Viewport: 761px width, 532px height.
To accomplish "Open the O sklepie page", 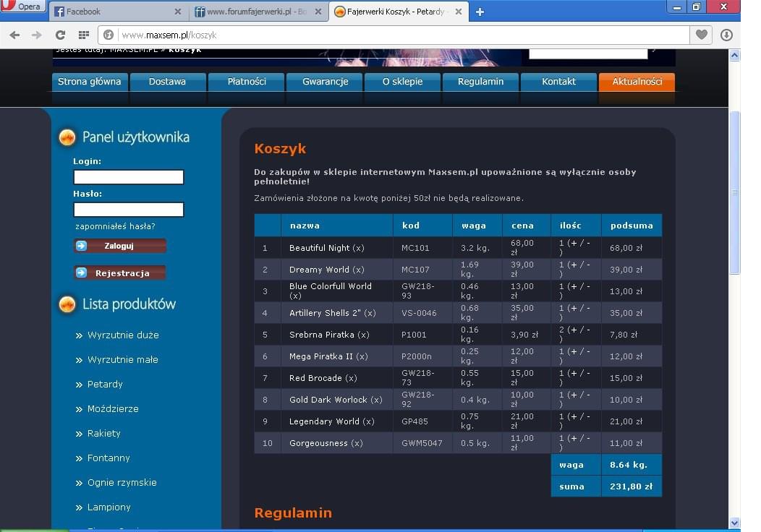I will 402,82.
